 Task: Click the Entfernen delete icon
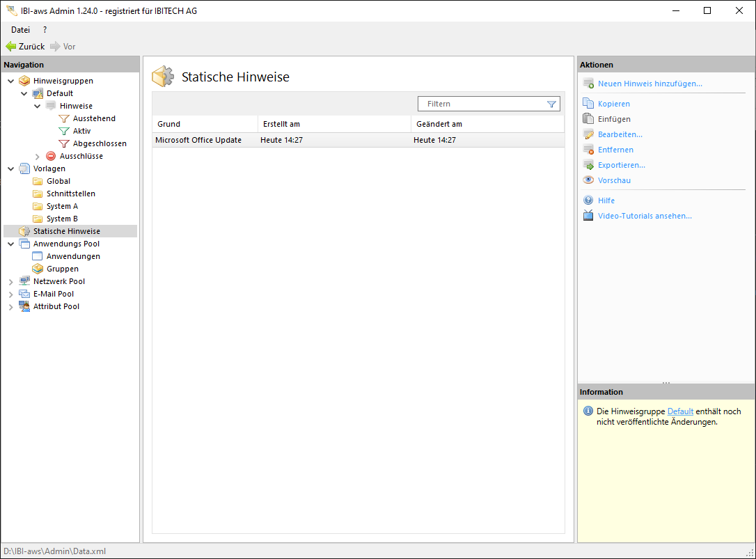(588, 150)
